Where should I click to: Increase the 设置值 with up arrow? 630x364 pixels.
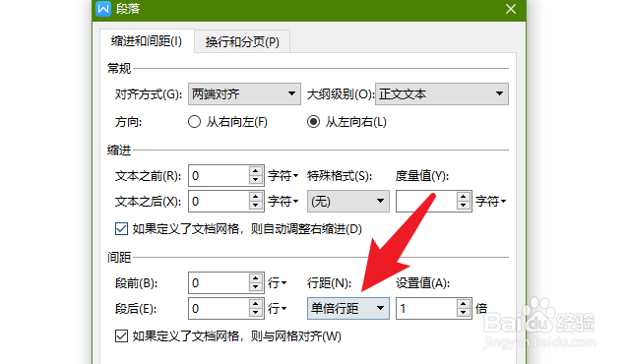pos(464,303)
